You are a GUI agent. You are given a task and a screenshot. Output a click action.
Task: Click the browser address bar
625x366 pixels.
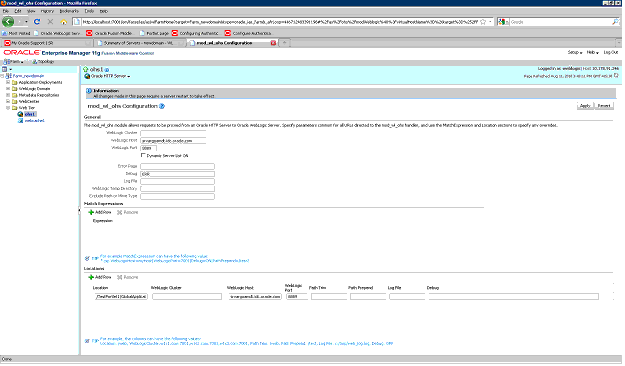tap(279, 22)
